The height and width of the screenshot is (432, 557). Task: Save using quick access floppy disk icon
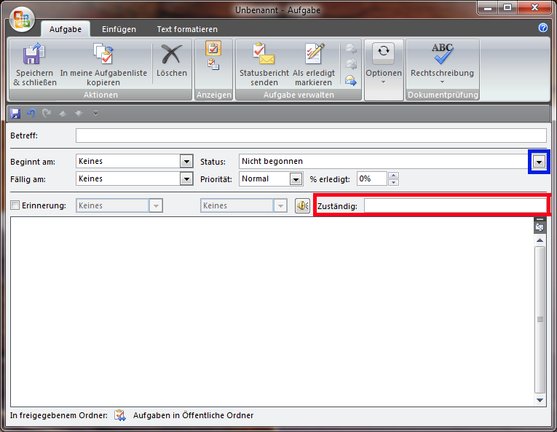pyautogui.click(x=15, y=114)
